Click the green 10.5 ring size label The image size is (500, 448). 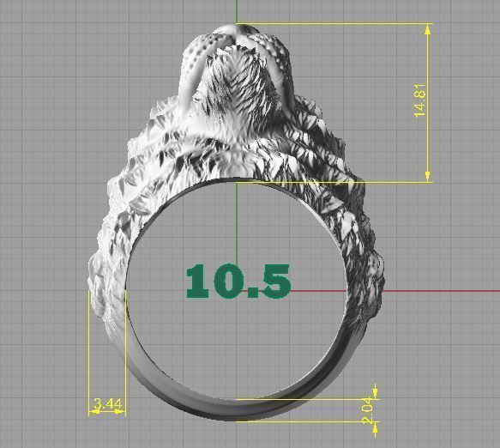coord(238,282)
